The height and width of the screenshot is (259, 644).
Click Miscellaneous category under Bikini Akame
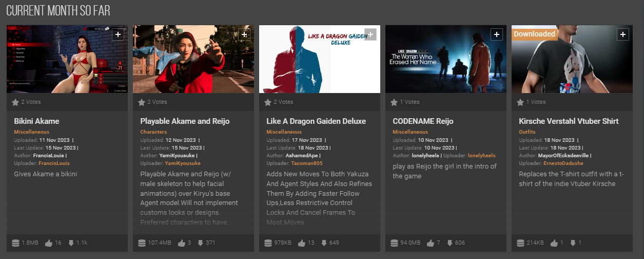click(31, 132)
